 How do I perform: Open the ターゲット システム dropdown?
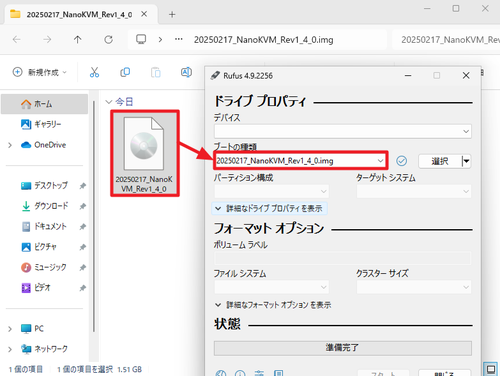click(414, 191)
